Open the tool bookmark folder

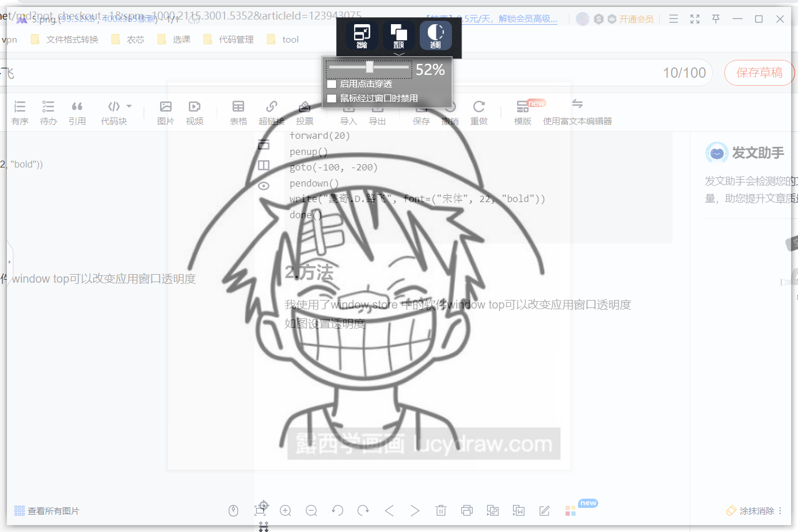point(283,39)
